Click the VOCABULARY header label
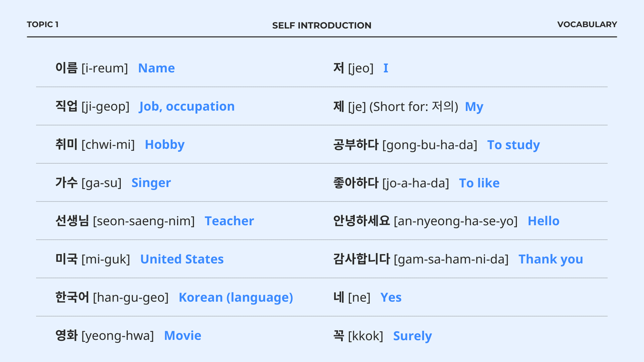The image size is (644, 362). click(x=587, y=25)
